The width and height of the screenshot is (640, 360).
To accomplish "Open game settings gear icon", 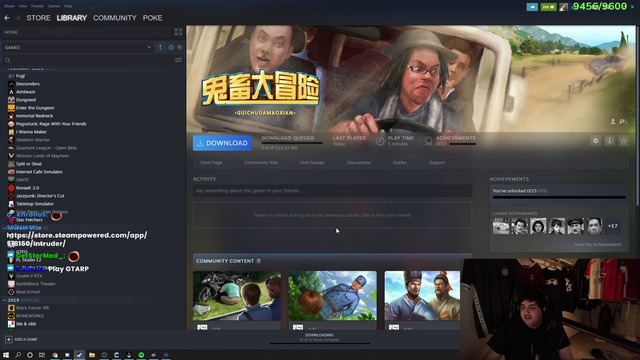I will point(596,141).
